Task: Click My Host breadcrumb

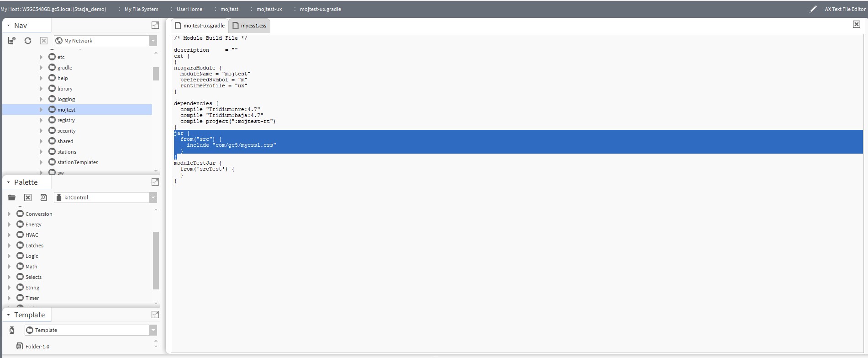Action: [53, 9]
